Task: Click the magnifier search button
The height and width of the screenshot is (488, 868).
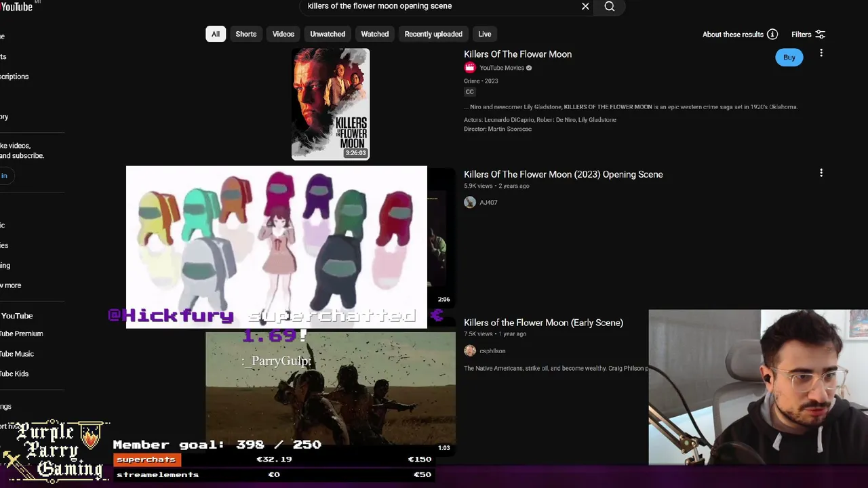Action: point(610,6)
